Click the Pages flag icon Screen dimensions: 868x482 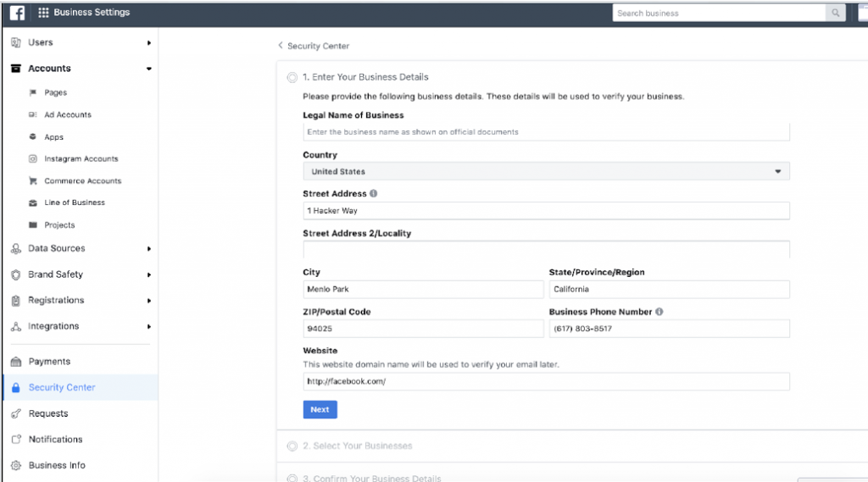[33, 92]
